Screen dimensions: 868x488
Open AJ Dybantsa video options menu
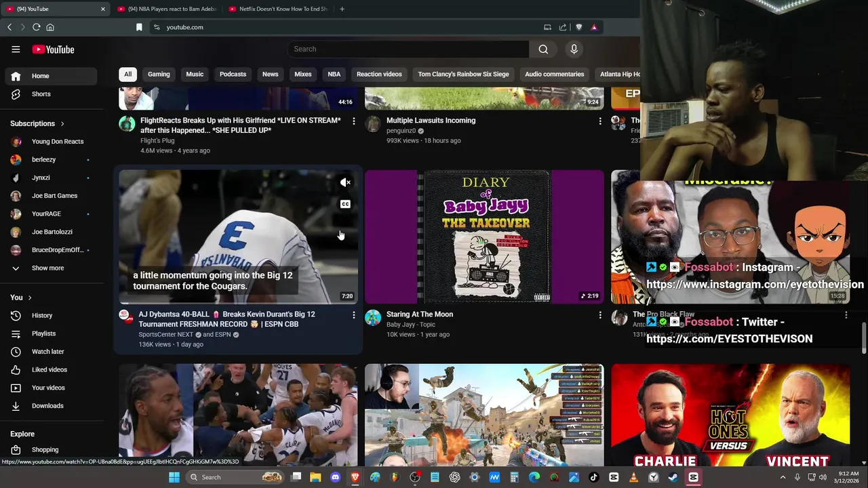(x=353, y=314)
